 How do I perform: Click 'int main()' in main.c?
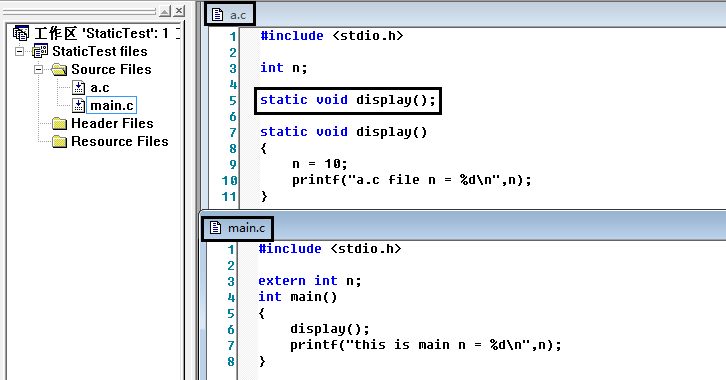pyautogui.click(x=298, y=297)
